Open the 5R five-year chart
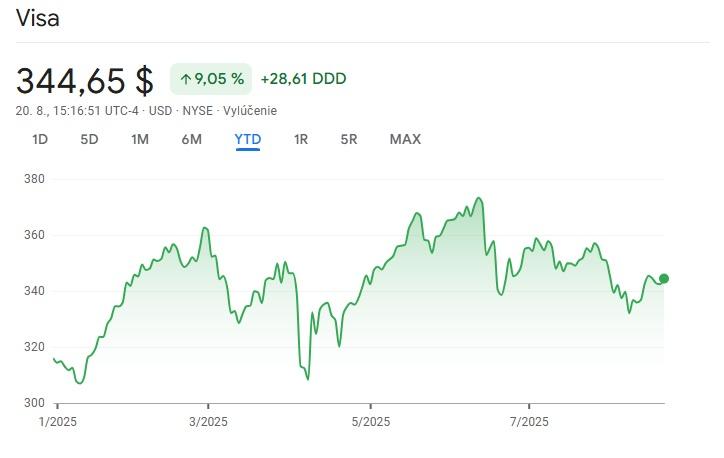The height and width of the screenshot is (458, 724). pyautogui.click(x=349, y=140)
